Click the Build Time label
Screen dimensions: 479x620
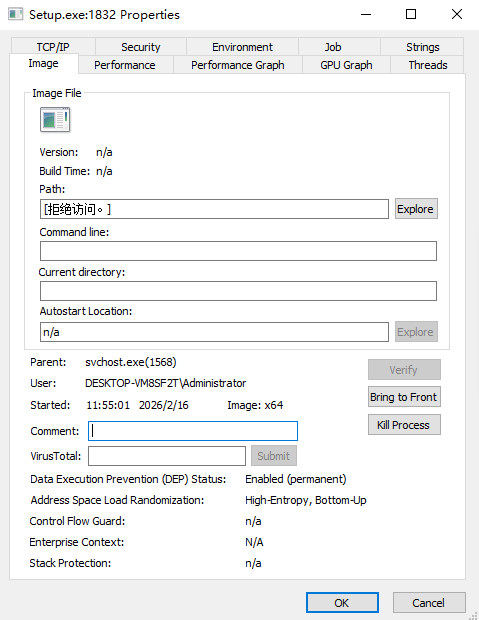click(x=64, y=171)
